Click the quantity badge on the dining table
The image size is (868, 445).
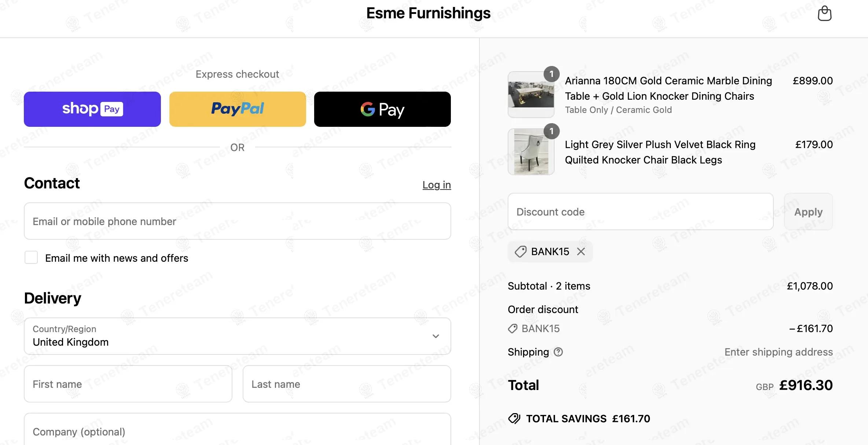551,74
